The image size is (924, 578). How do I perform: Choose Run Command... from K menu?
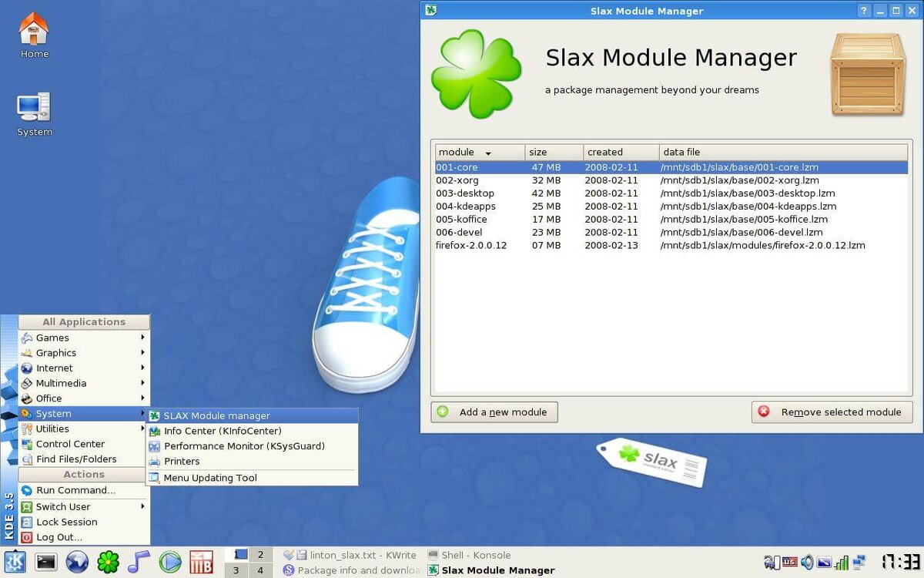pyautogui.click(x=83, y=490)
